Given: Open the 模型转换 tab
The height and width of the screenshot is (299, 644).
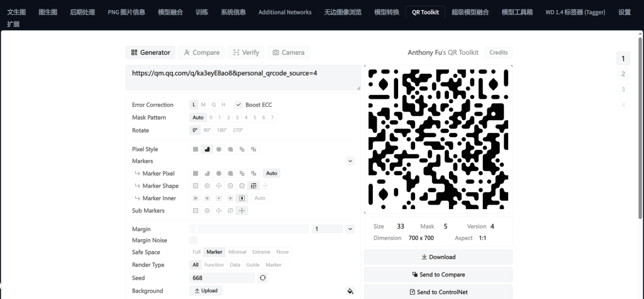Looking at the screenshot, I should (386, 12).
